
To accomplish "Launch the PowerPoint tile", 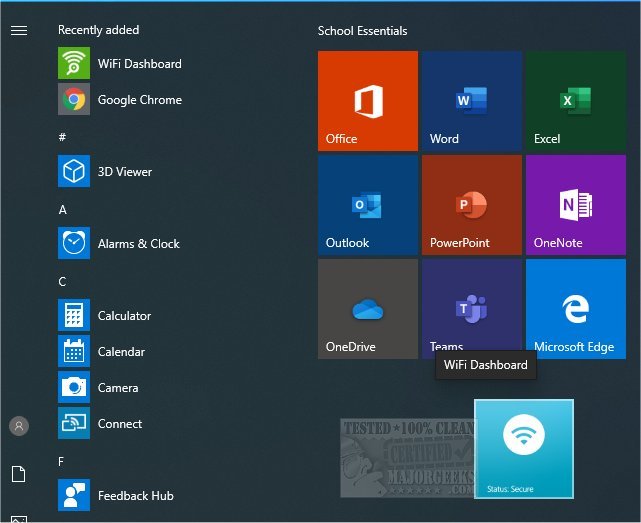I will coord(472,204).
